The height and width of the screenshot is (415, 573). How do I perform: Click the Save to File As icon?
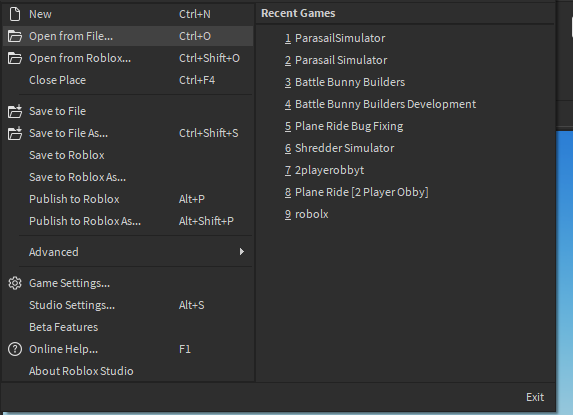pyautogui.click(x=15, y=133)
